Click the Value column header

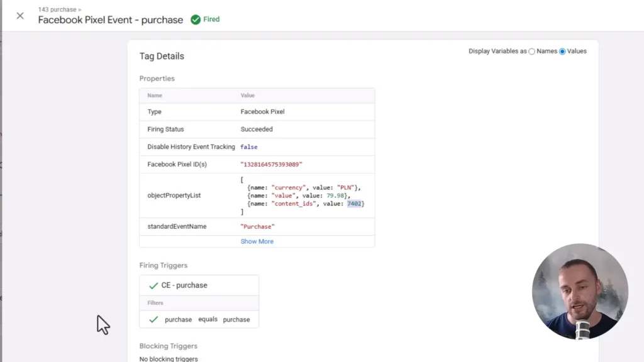[248, 96]
